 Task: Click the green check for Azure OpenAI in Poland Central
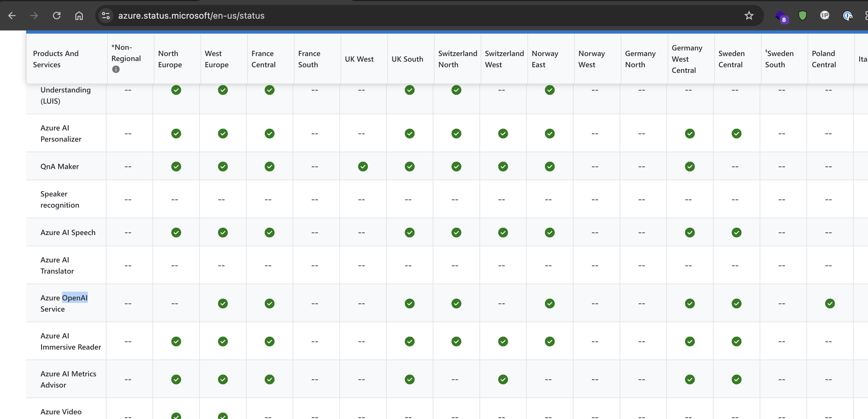point(830,304)
